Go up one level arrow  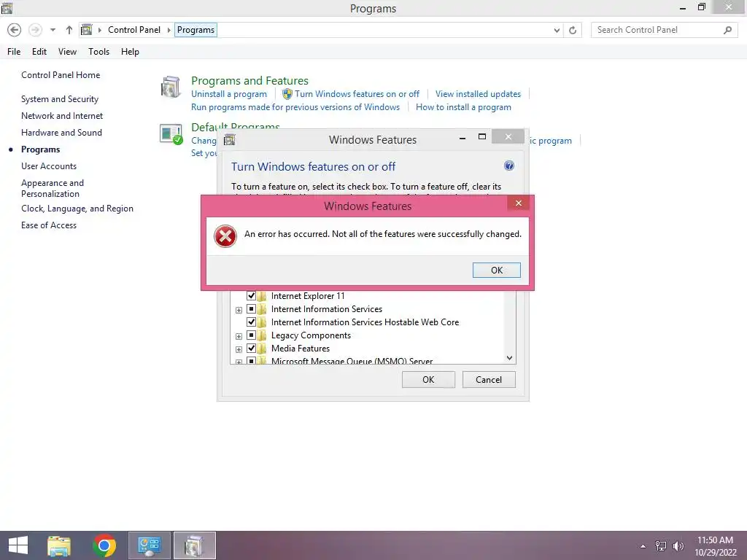[x=69, y=30]
